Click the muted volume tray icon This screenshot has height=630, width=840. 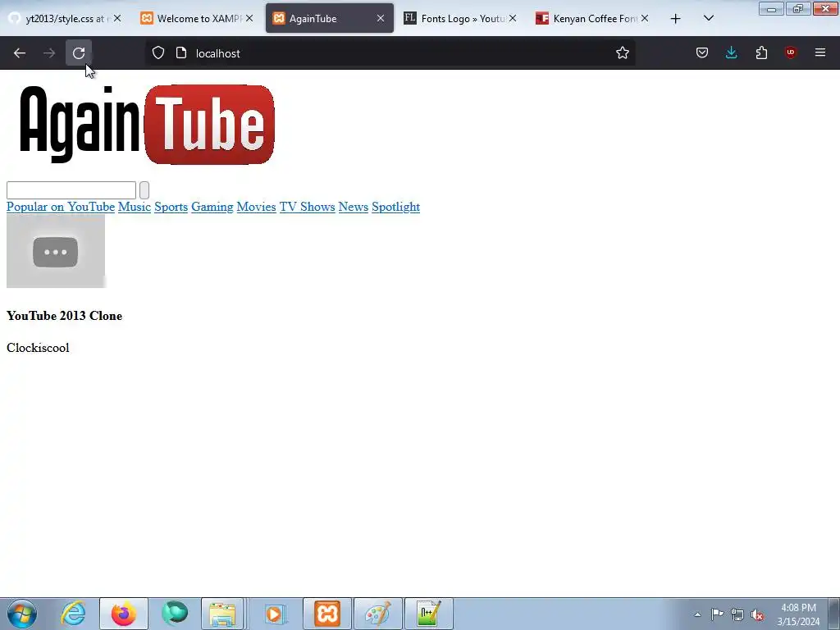pyautogui.click(x=757, y=614)
